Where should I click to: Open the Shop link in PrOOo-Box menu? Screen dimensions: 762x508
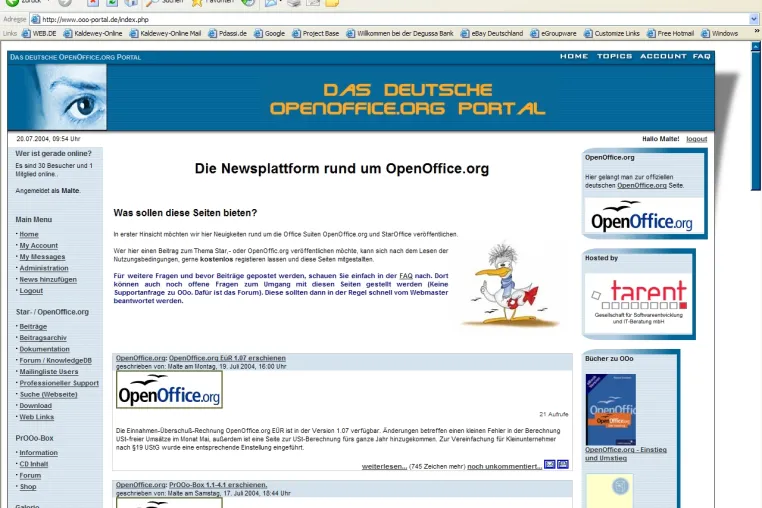coord(28,487)
